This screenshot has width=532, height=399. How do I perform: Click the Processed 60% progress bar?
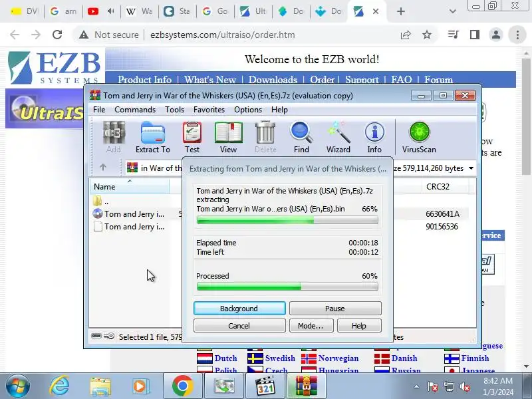287,287
